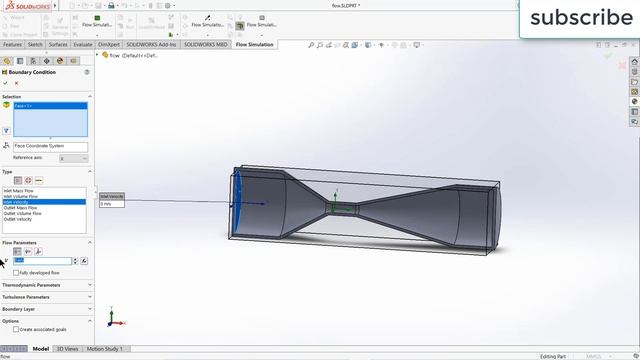Click red confirmation corner X in viewport
640x360 pixels.
pyautogui.click(x=622, y=65)
